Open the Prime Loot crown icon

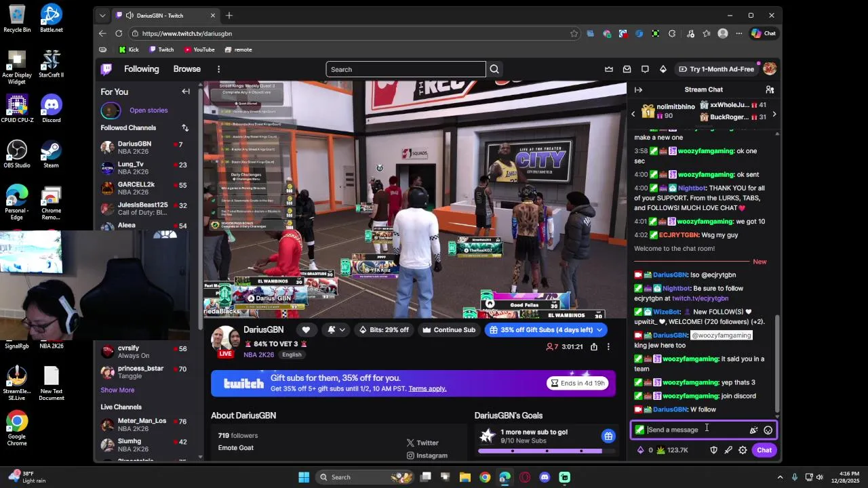609,69
